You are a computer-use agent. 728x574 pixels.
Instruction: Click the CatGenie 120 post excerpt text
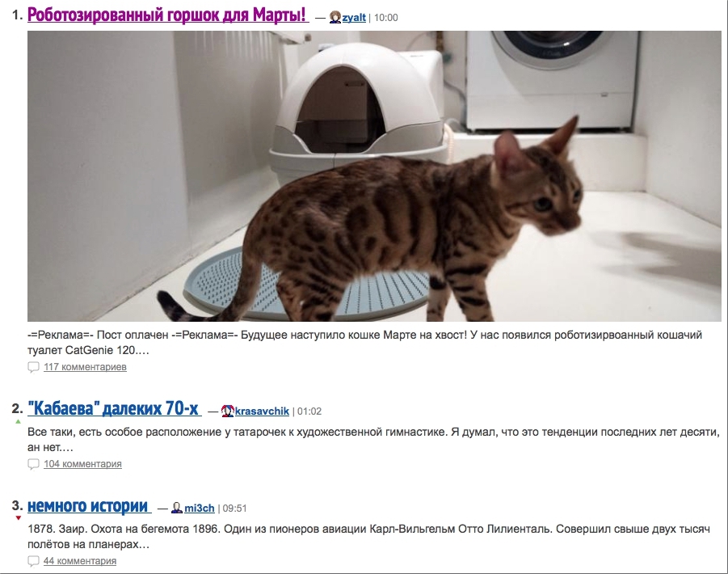pyautogui.click(x=365, y=342)
